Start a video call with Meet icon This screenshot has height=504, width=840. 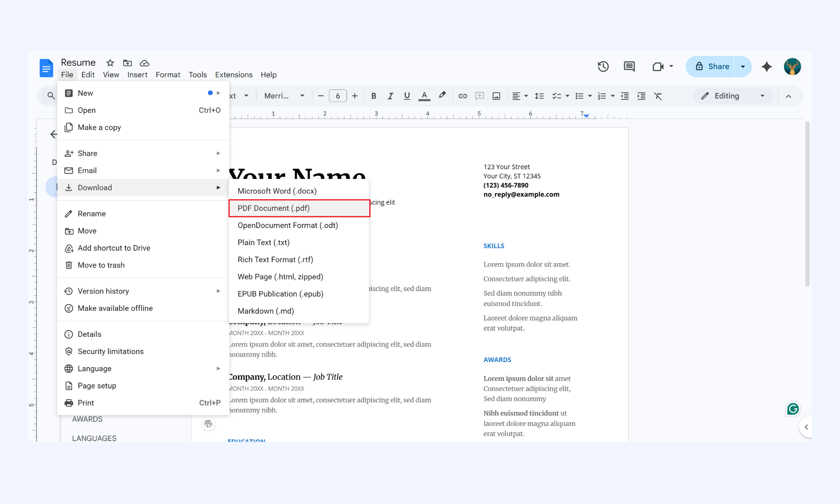[658, 66]
